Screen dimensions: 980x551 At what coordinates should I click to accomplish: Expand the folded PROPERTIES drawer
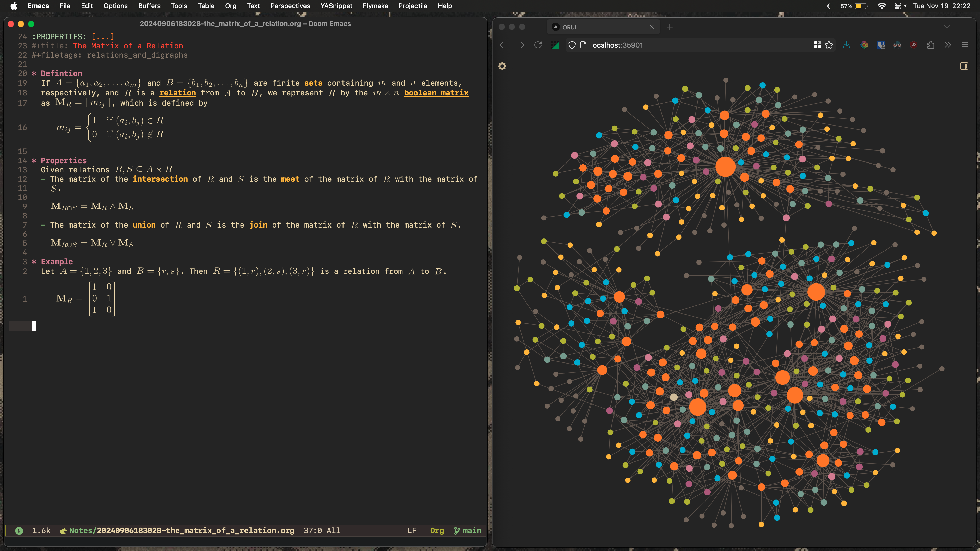click(102, 36)
